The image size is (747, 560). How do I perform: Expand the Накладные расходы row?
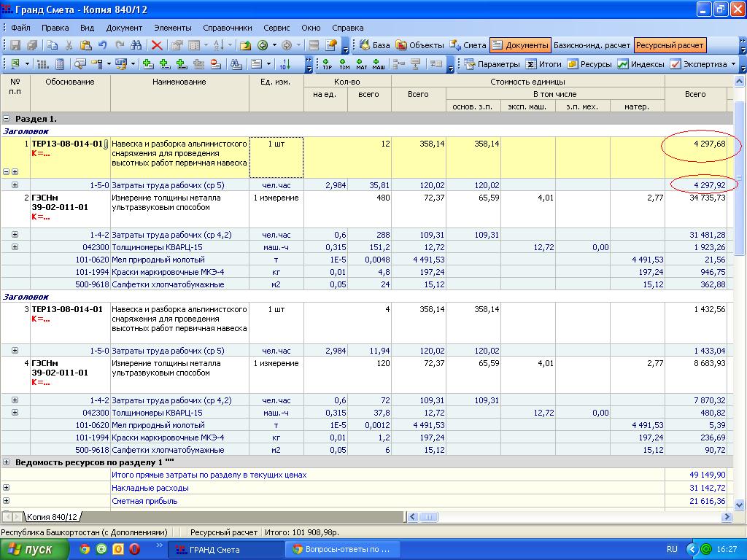click(x=7, y=488)
